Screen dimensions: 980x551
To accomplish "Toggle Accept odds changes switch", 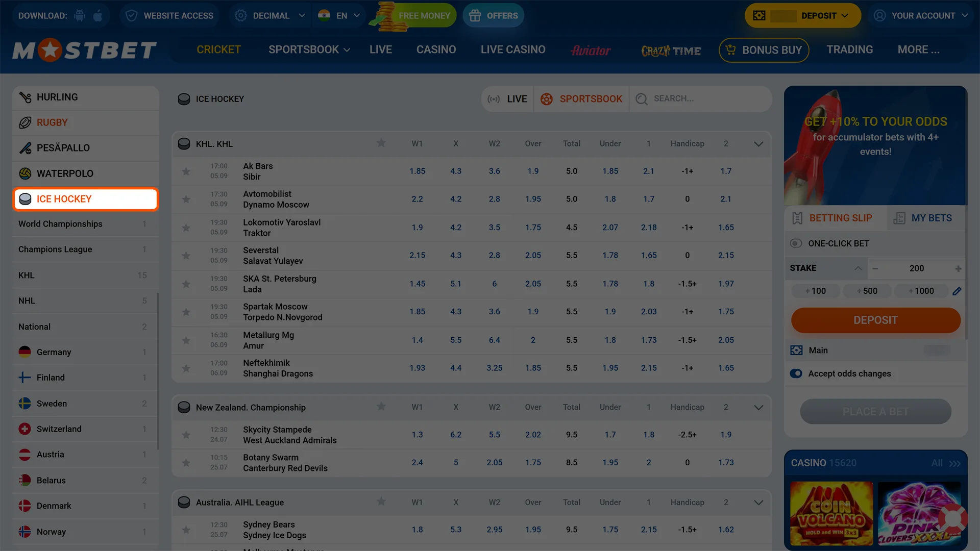I will pyautogui.click(x=796, y=373).
